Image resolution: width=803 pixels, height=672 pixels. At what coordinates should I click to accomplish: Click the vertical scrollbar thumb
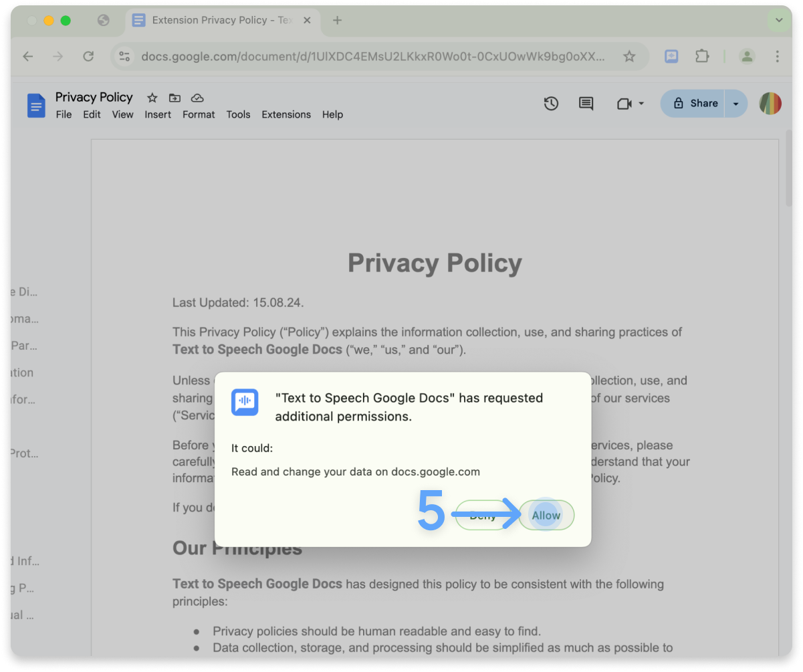pos(789,169)
